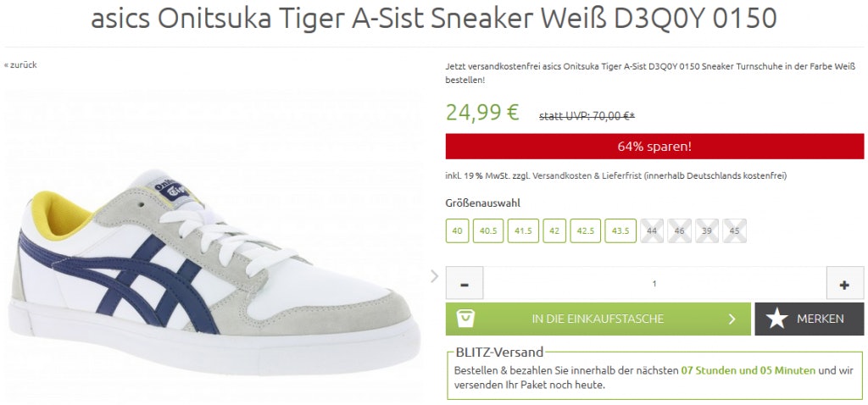Image resolution: width=868 pixels, height=405 pixels.
Task: Open the Onitsuka Tiger sneaker product image
Action: [214, 271]
